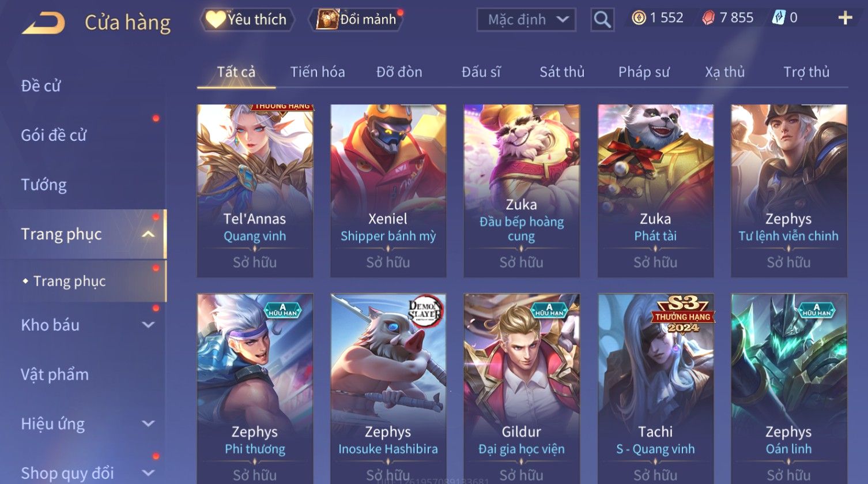Open Gói đề cử in the sidebar
The height and width of the screenshot is (484, 868).
(x=54, y=135)
